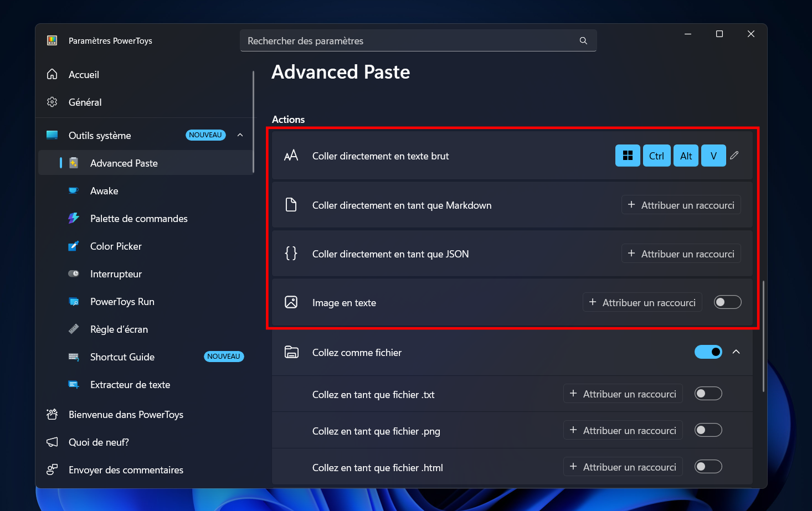The height and width of the screenshot is (511, 812).
Task: Click the V key shortcut badge
Action: [x=713, y=156]
